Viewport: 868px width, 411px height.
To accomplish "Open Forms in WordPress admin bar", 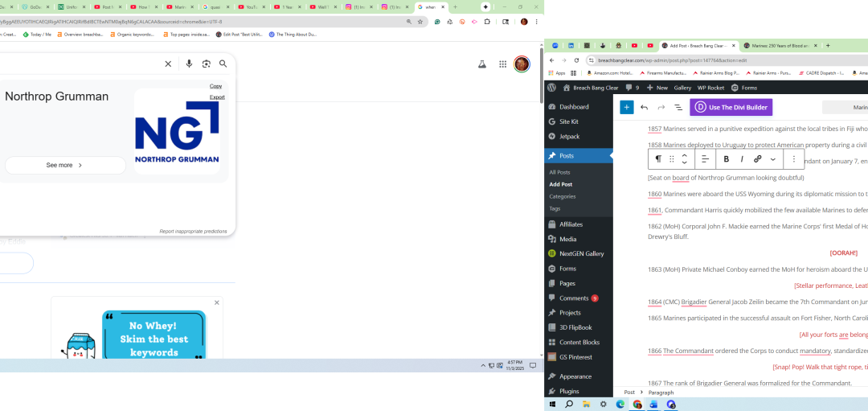I will (x=744, y=88).
